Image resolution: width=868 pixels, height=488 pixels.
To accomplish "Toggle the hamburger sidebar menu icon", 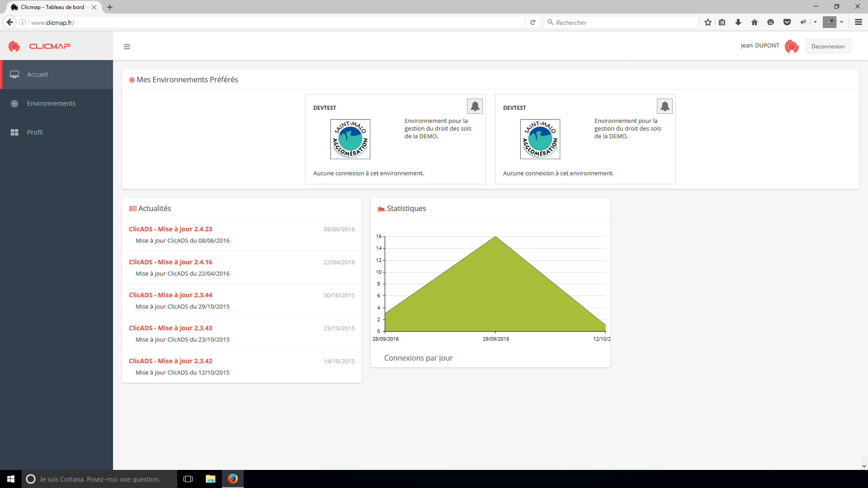I will 127,47.
